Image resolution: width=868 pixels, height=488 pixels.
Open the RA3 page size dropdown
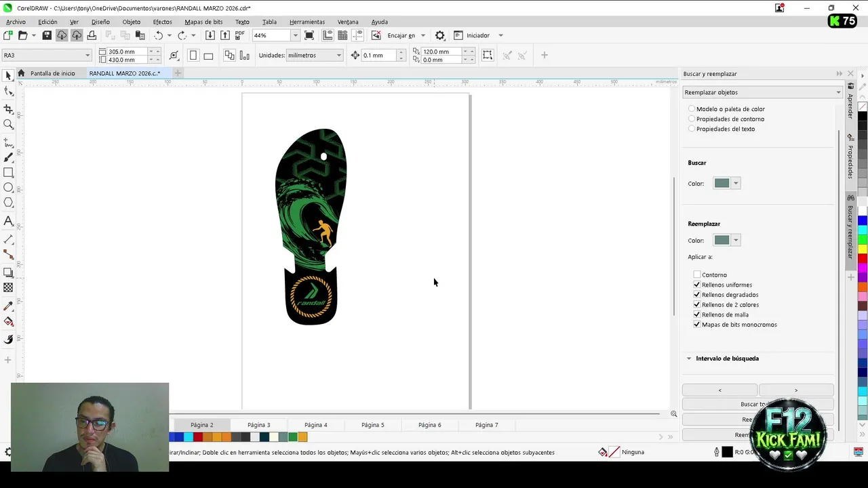coord(87,56)
